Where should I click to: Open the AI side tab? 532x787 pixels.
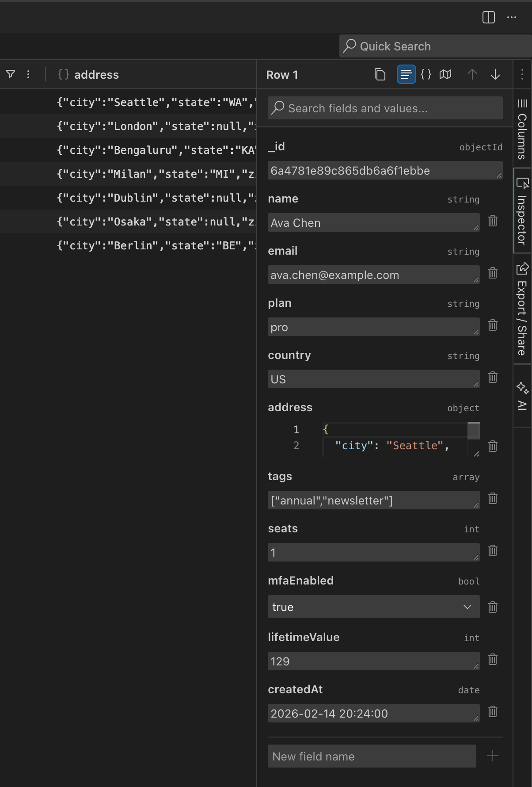point(522,396)
